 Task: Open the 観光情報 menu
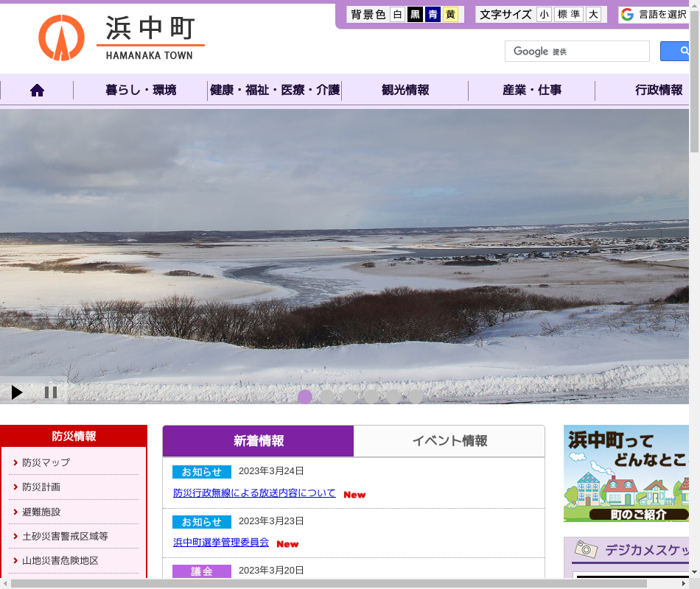coord(405,91)
